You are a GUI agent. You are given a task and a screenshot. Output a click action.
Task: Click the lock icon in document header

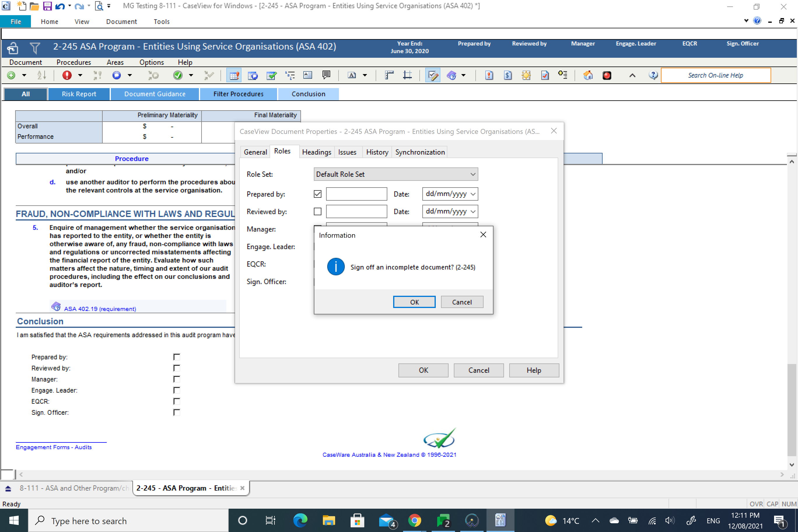tap(13, 48)
